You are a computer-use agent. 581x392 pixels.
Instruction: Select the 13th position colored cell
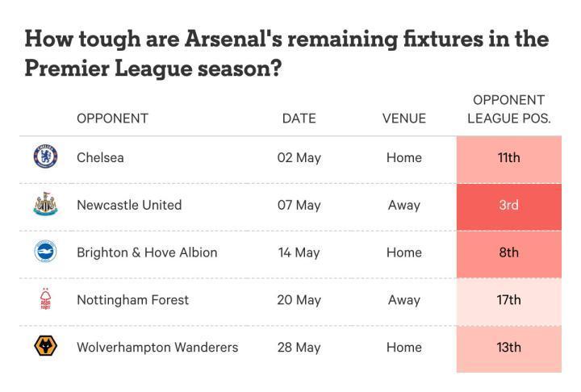coord(508,348)
